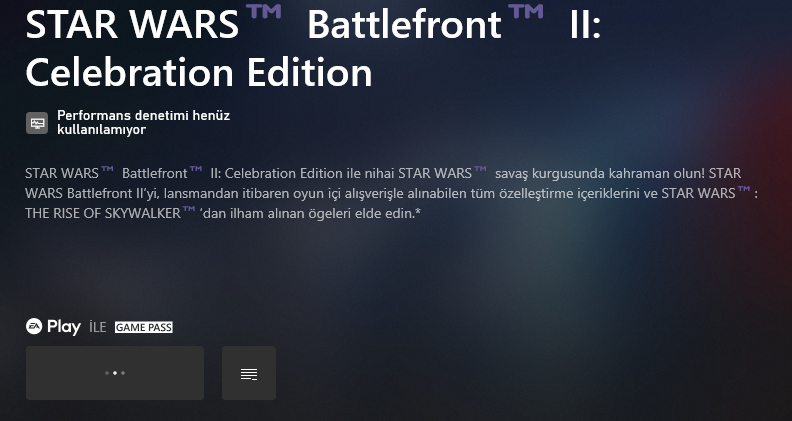
Task: Click 'Battlefront' in the main title
Action: pos(404,24)
